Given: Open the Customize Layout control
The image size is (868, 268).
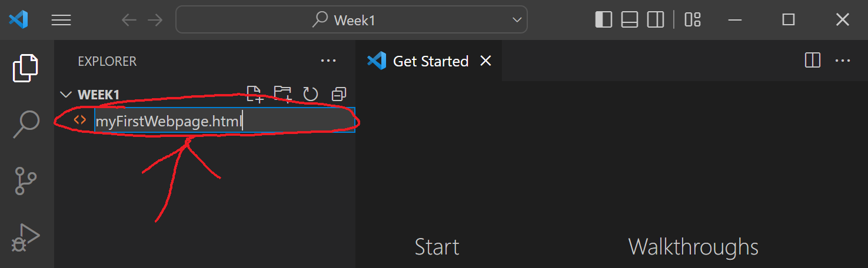Looking at the screenshot, I should (x=693, y=20).
